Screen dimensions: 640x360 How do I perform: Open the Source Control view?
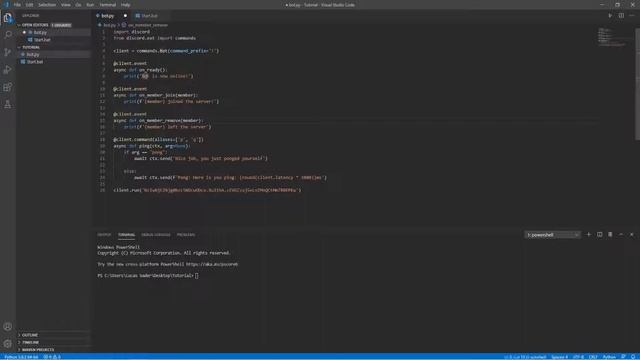point(8,52)
